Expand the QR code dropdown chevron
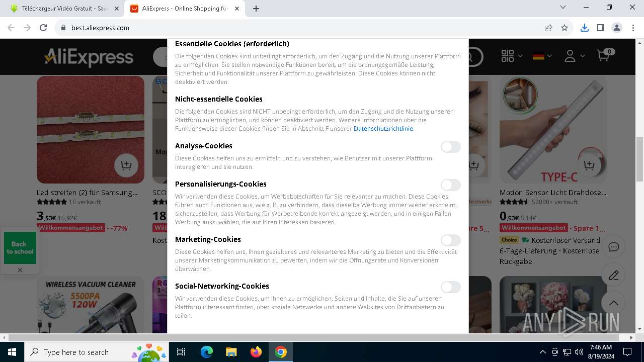This screenshot has height=362, width=644. 520,56
